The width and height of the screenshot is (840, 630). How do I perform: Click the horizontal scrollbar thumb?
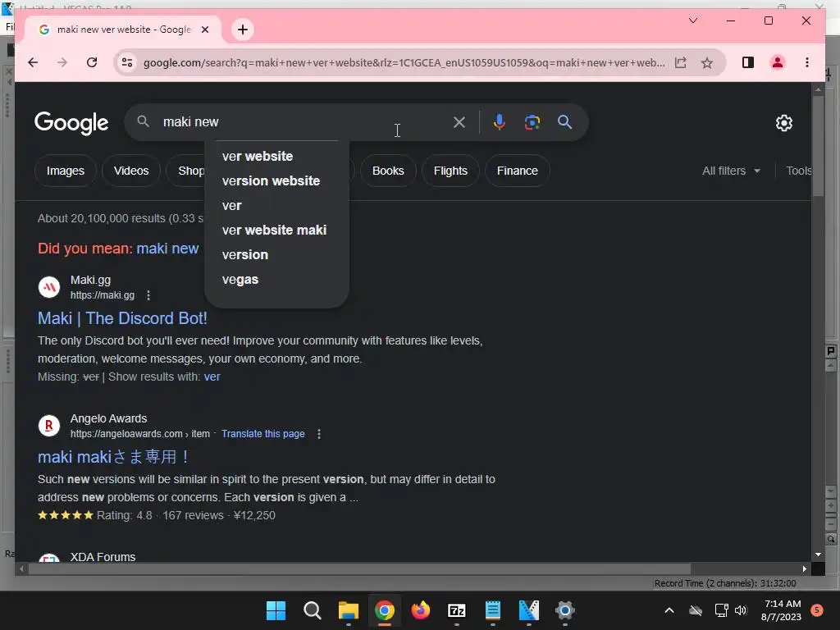click(359, 569)
